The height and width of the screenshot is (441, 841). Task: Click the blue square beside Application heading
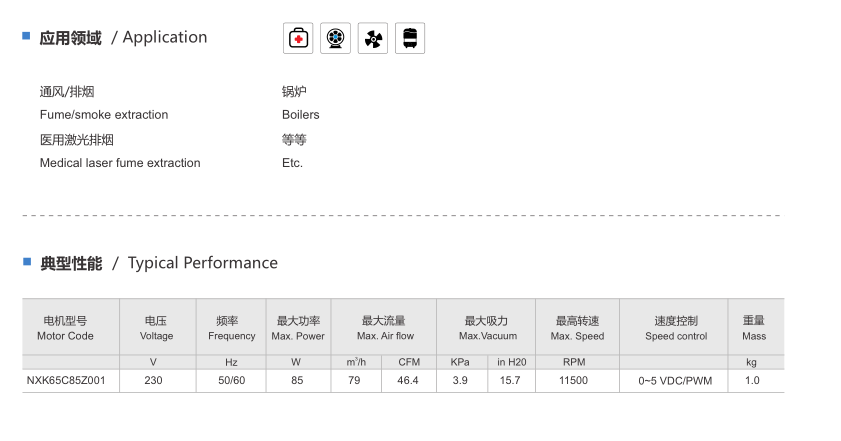(26, 36)
